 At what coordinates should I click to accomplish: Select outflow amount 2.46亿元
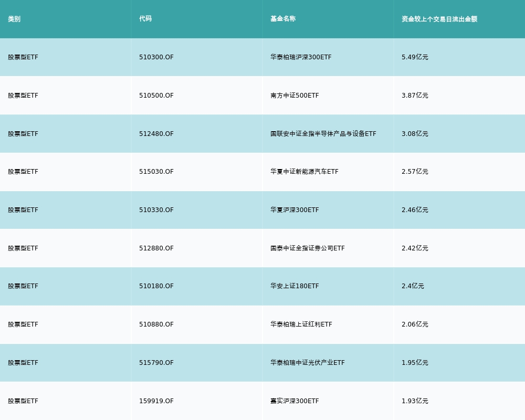pyautogui.click(x=415, y=209)
